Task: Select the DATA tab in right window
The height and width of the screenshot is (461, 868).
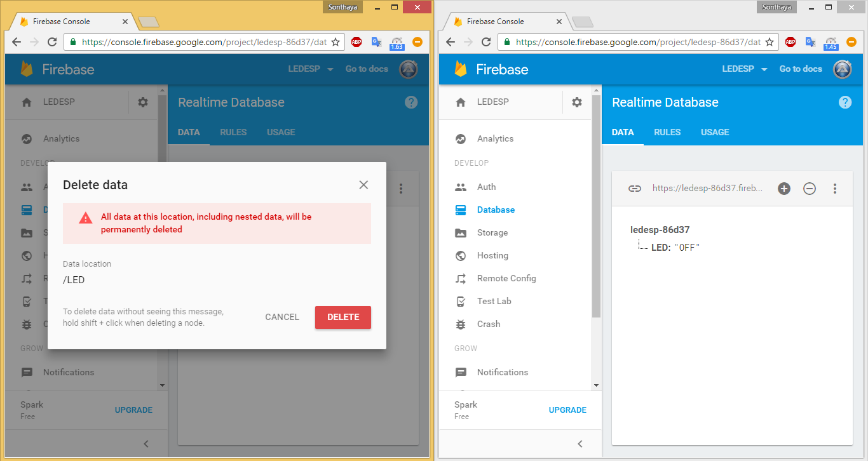Action: tap(623, 132)
